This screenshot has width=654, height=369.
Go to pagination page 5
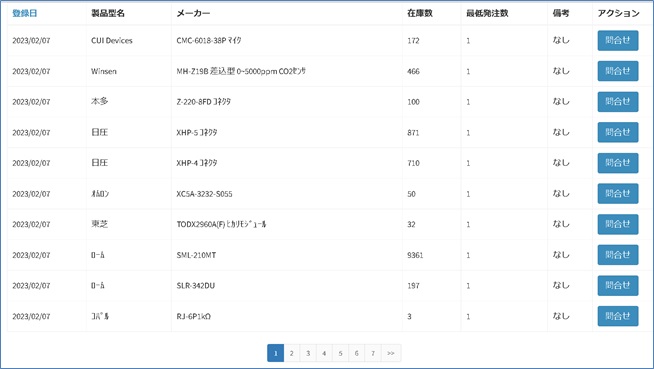(340, 353)
